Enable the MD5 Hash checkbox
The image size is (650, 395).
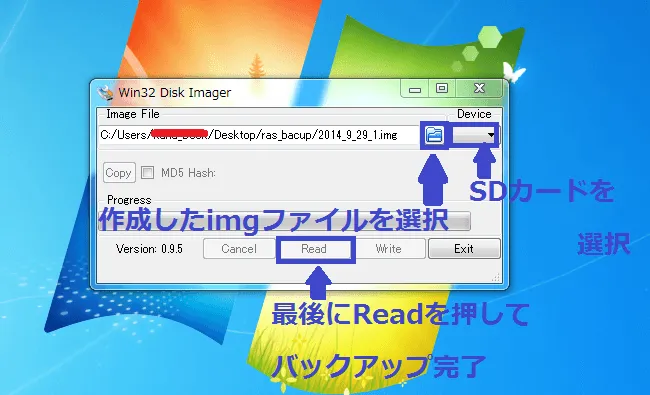(147, 172)
